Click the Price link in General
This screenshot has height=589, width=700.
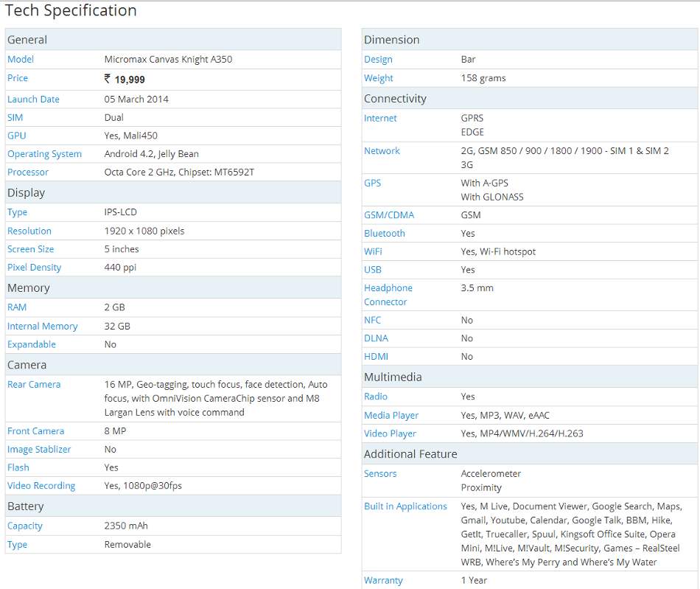coord(18,78)
